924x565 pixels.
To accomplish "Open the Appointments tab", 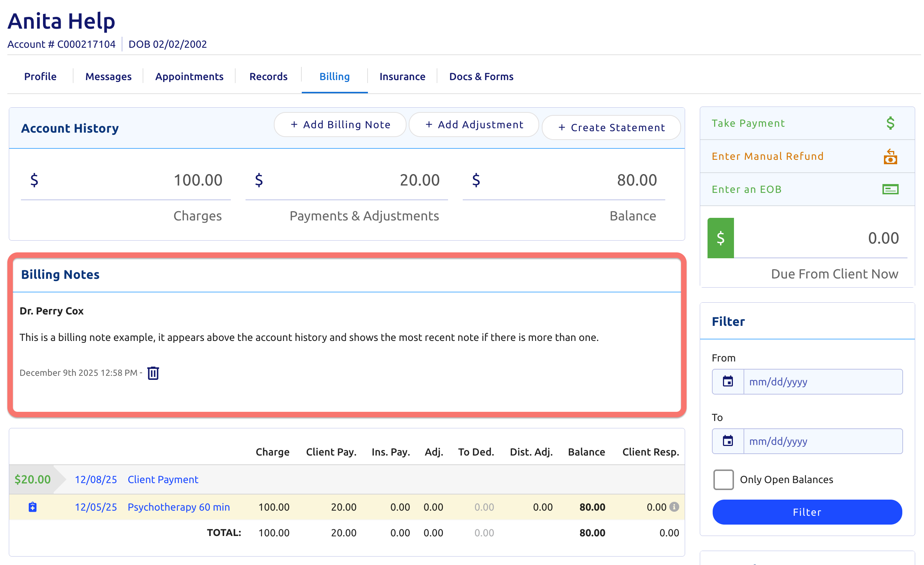I will (x=189, y=76).
